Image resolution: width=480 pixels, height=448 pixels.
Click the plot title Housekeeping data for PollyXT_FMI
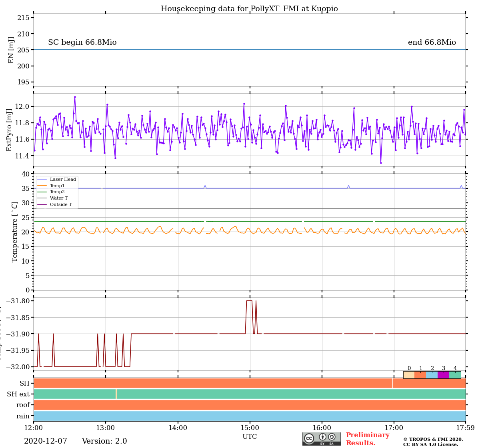point(249,9)
